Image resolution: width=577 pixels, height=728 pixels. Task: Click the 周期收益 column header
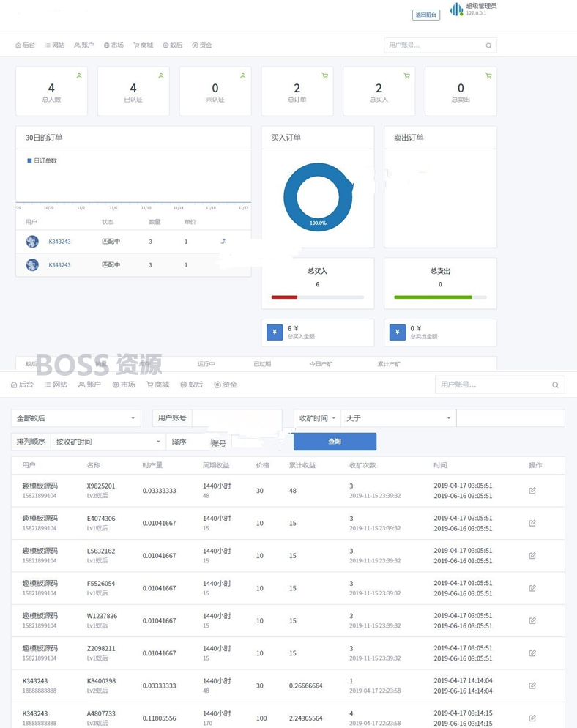216,465
